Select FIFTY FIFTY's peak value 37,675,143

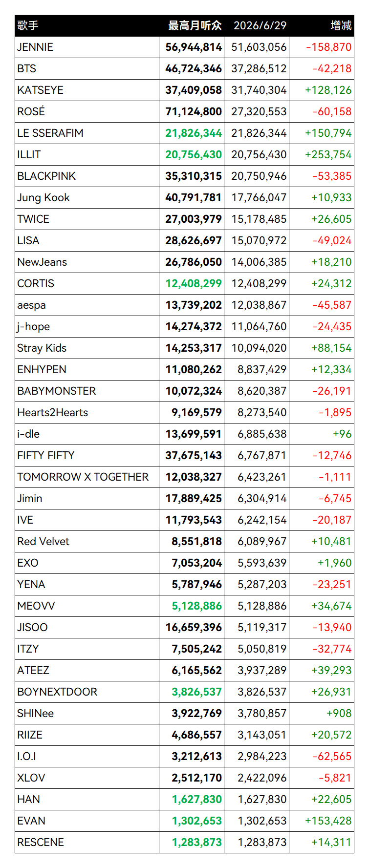(194, 455)
